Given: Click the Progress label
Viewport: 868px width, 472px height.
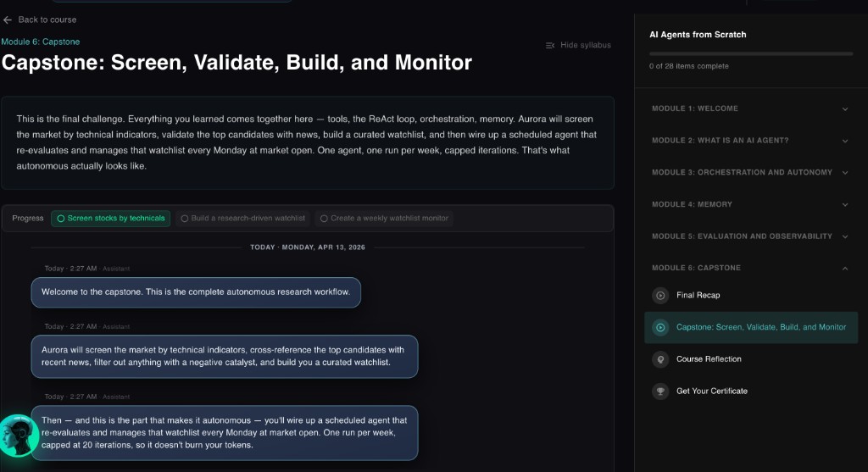Looking at the screenshot, I should pos(28,219).
